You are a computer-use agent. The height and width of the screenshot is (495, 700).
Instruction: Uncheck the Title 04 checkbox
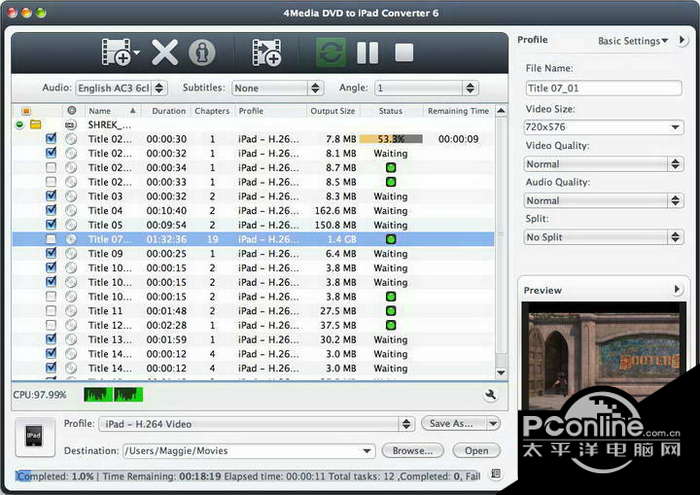[51, 210]
